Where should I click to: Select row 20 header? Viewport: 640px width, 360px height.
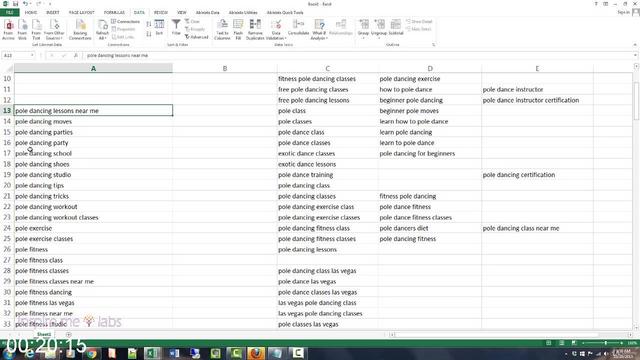click(7, 185)
